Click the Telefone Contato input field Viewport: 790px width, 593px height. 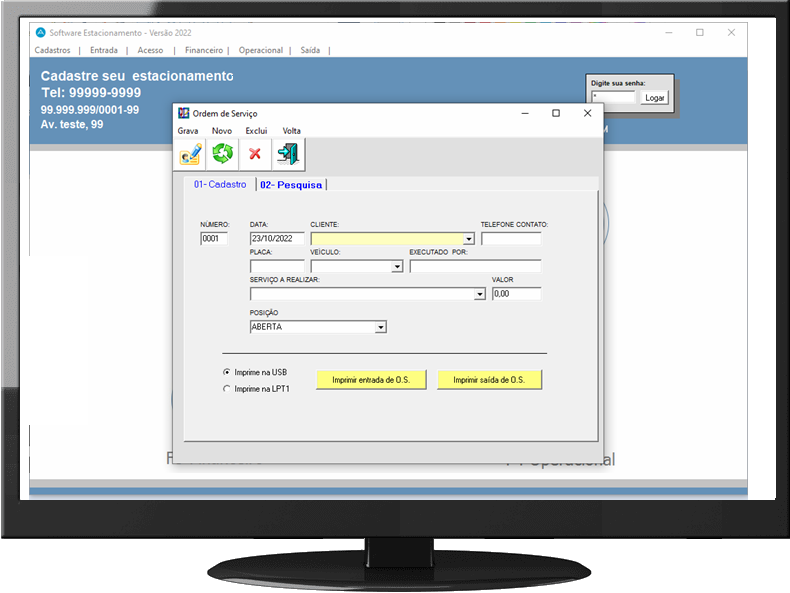[510, 239]
